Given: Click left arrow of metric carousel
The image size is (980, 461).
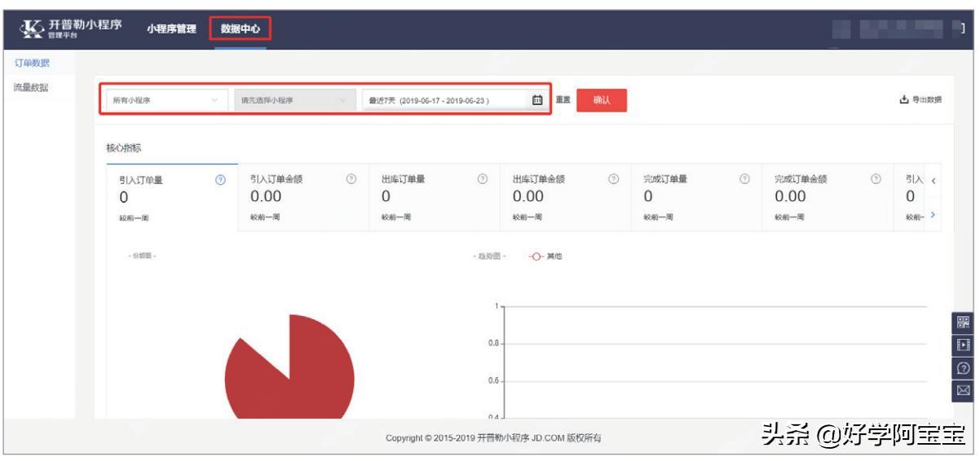Looking at the screenshot, I should pos(933,181).
